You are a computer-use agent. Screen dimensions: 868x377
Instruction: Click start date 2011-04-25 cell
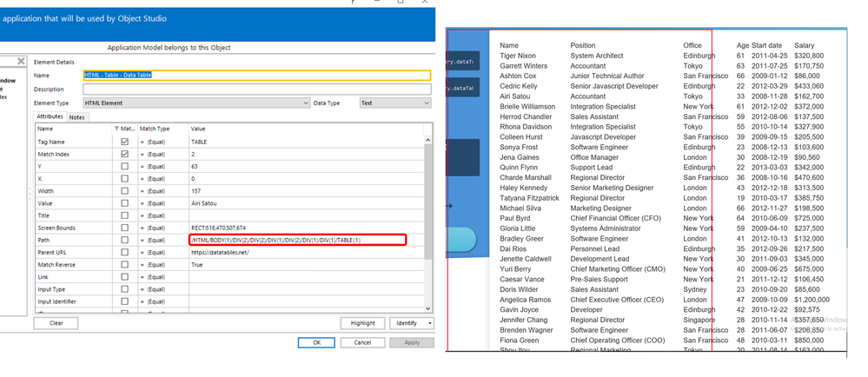point(770,56)
